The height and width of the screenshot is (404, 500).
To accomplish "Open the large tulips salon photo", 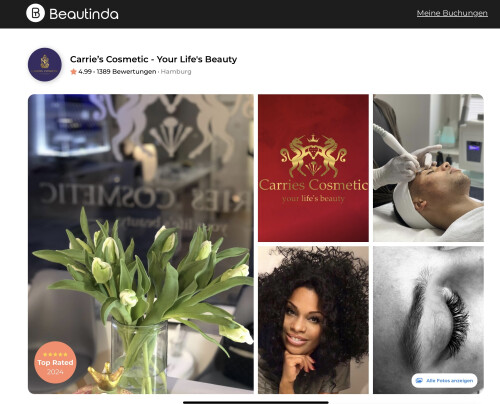I will [141, 244].
